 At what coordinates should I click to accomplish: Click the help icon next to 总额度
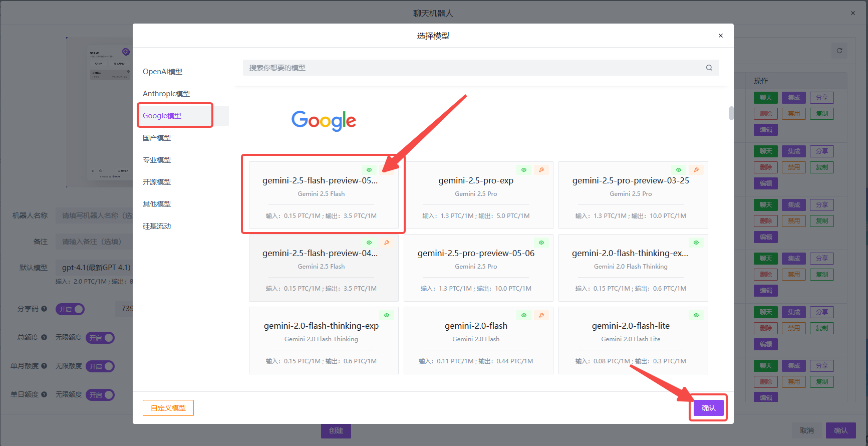[44, 337]
